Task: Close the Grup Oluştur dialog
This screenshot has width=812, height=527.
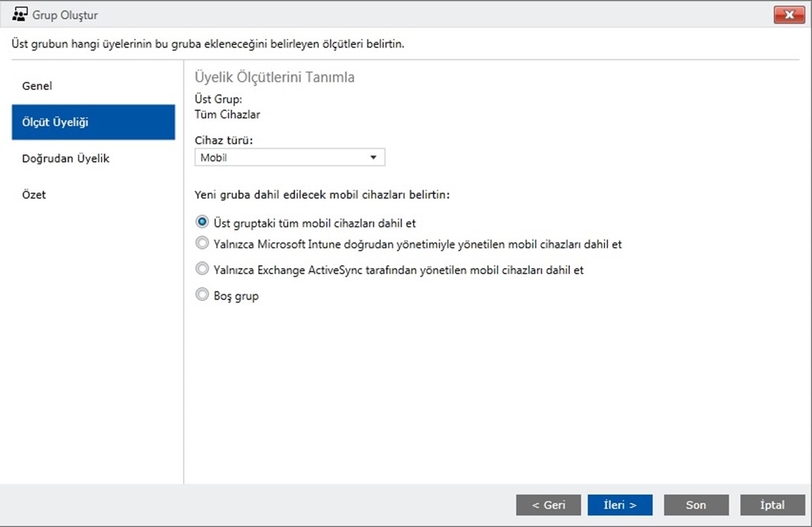Action: (x=789, y=15)
